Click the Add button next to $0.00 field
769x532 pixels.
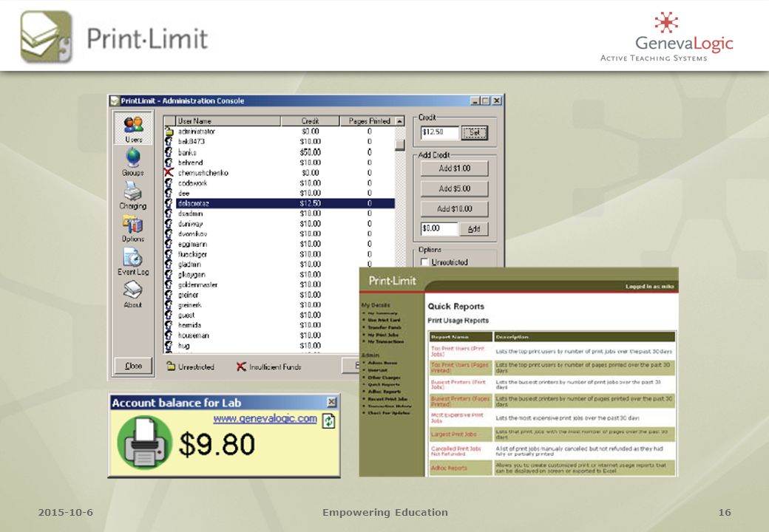click(474, 229)
